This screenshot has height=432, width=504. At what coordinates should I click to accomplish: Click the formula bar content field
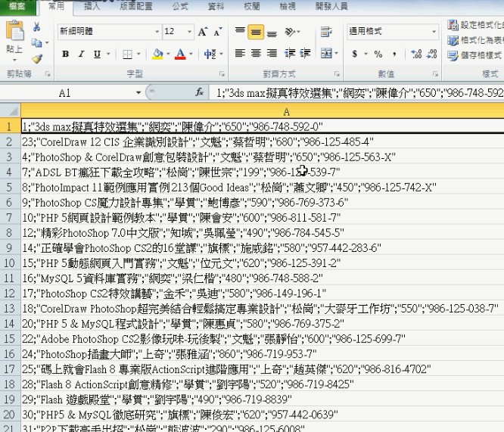356,93
